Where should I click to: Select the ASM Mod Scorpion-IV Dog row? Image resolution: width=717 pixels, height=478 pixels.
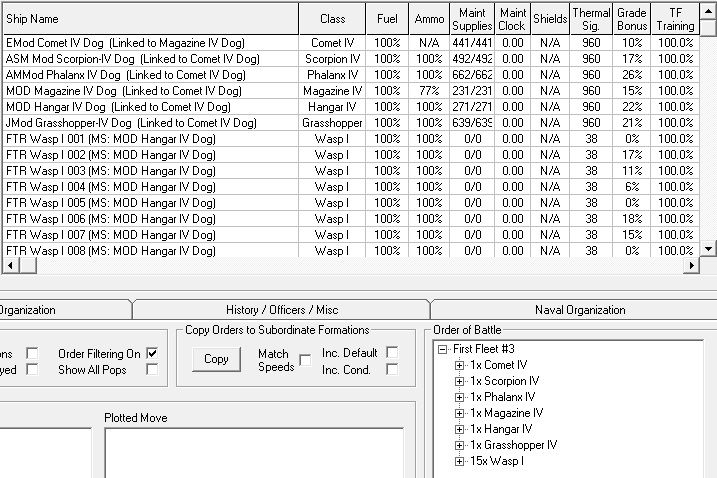point(351,59)
